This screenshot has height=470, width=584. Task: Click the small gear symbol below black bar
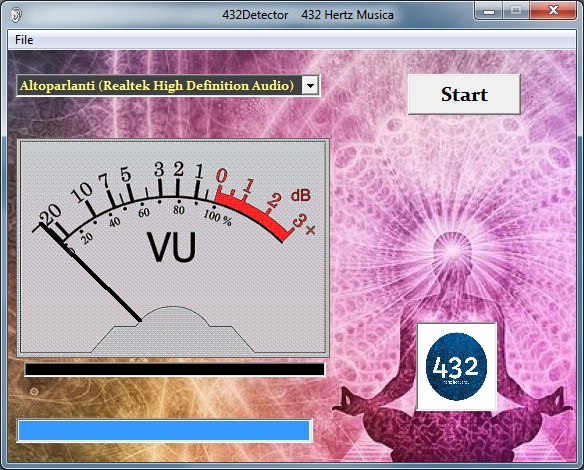pyautogui.click(x=34, y=391)
